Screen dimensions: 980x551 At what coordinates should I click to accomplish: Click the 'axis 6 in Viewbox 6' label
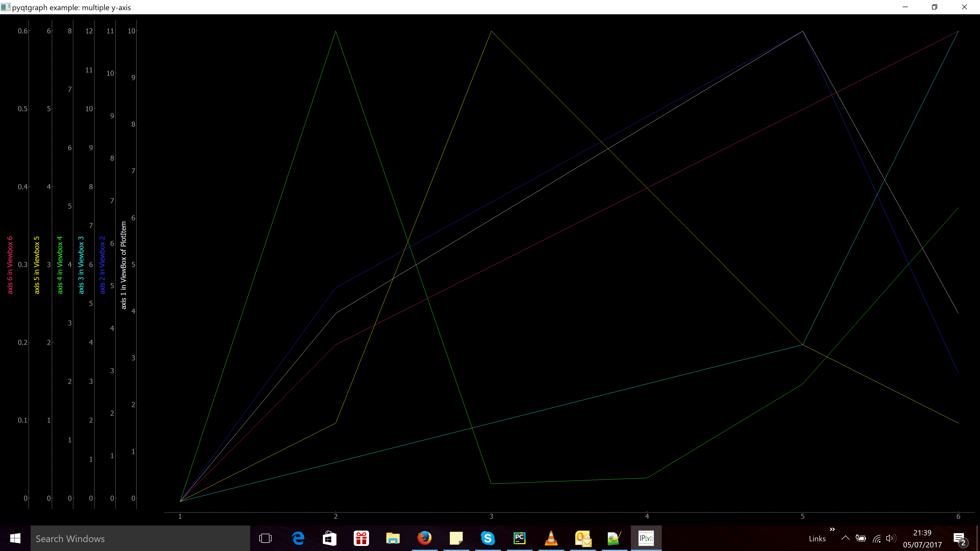(10, 265)
